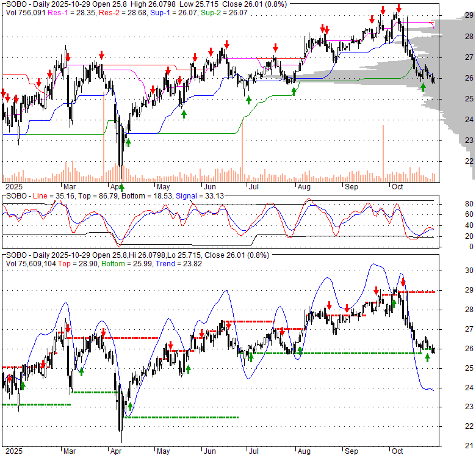Viewport: 476px width, 455px height.
Task: Click the tall volume spike bar before Jul
Action: 242,150
